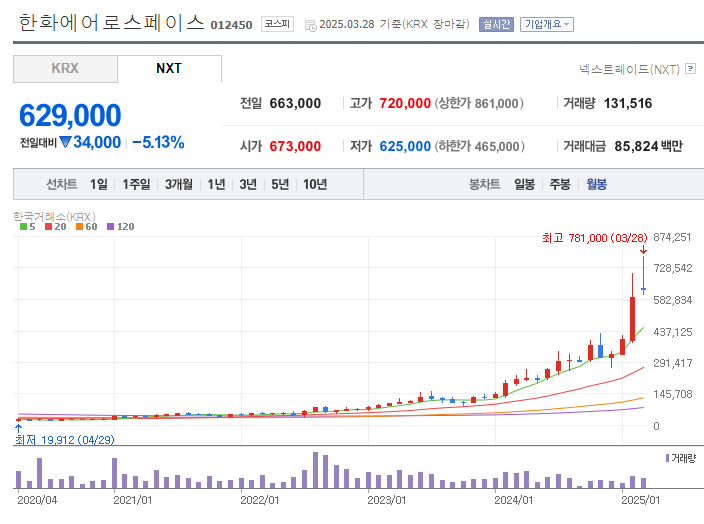Open the 넥스트레이드(NXT) help question icon

691,69
